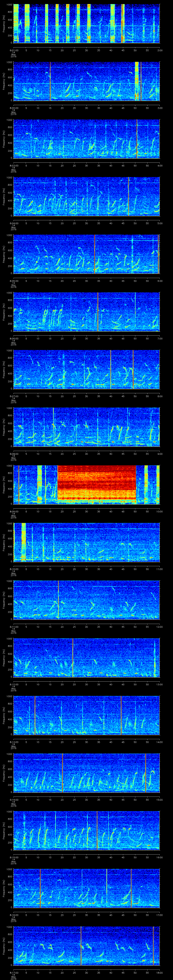Click the spectrogram panel starting at 8:16:00
The height and width of the screenshot is (980, 173).
point(87,888)
